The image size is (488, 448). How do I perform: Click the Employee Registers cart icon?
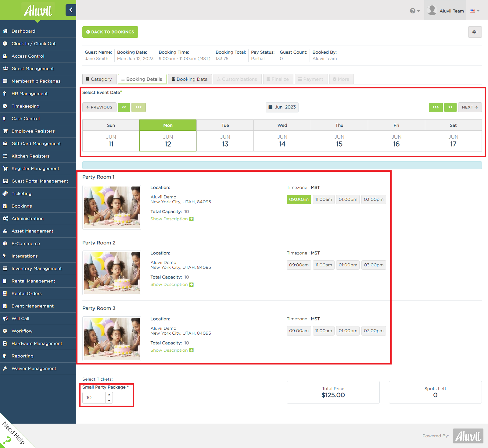5,131
